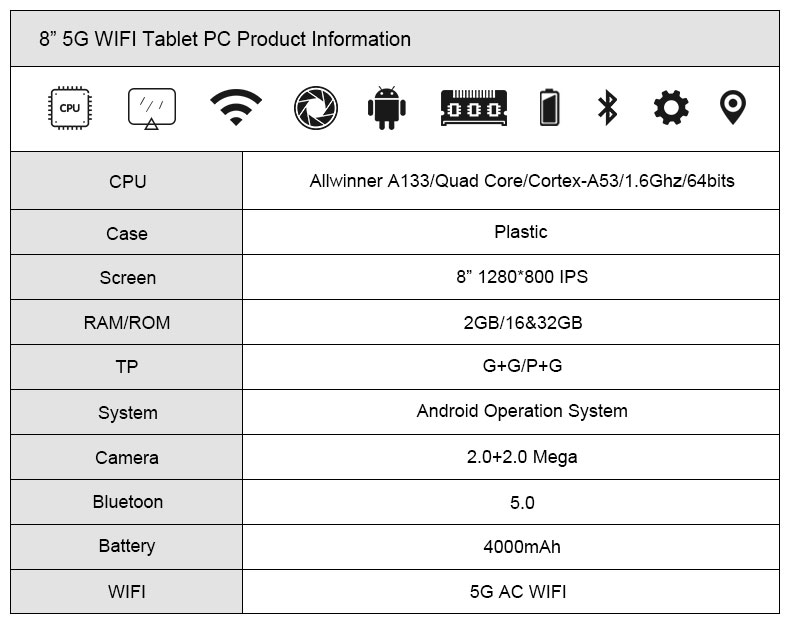Click the CPU chip icon

click(70, 108)
